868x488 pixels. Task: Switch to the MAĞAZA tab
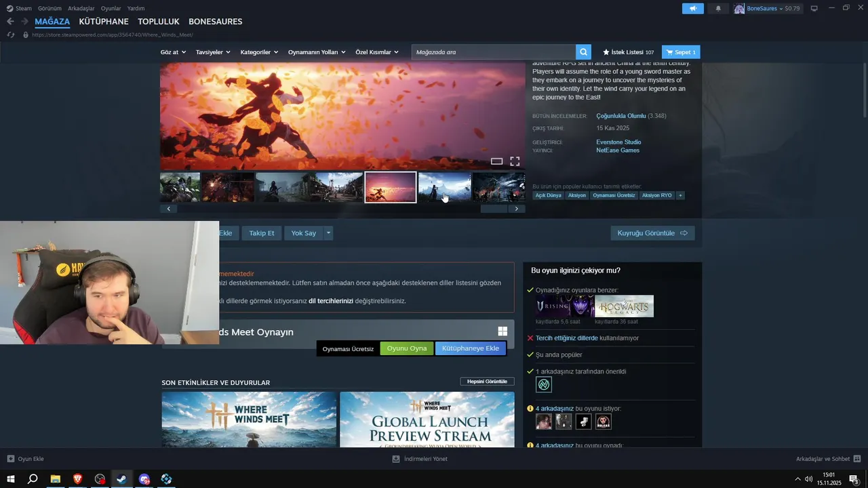(52, 22)
